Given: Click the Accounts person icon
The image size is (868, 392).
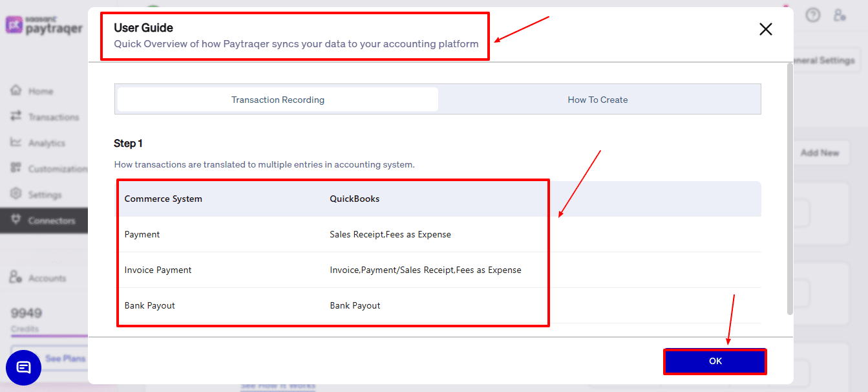Looking at the screenshot, I should pos(16,278).
